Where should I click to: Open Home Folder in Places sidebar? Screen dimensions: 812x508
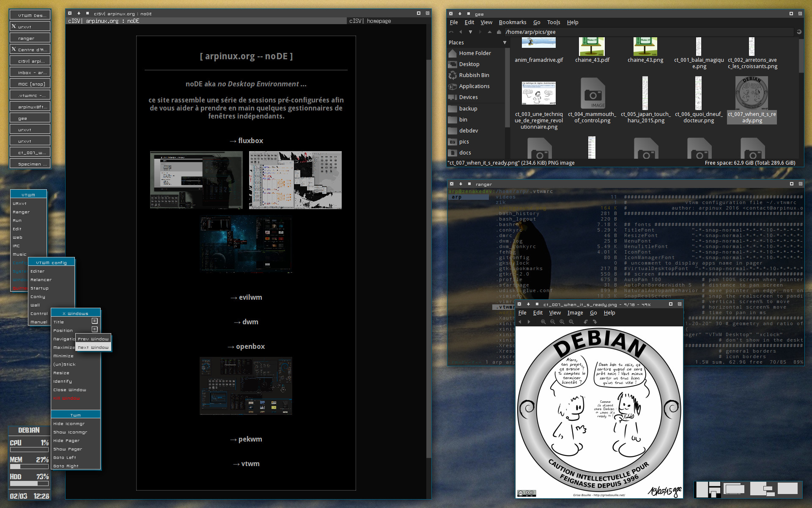tap(475, 53)
